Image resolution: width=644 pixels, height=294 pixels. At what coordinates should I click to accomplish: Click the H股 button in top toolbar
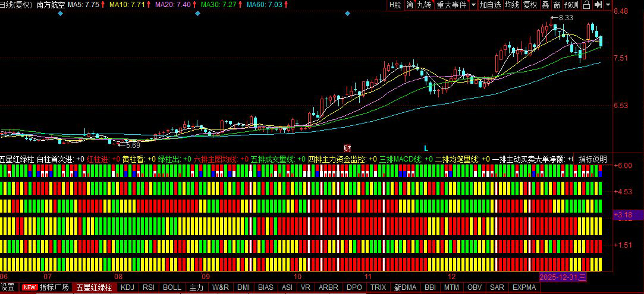[395, 5]
